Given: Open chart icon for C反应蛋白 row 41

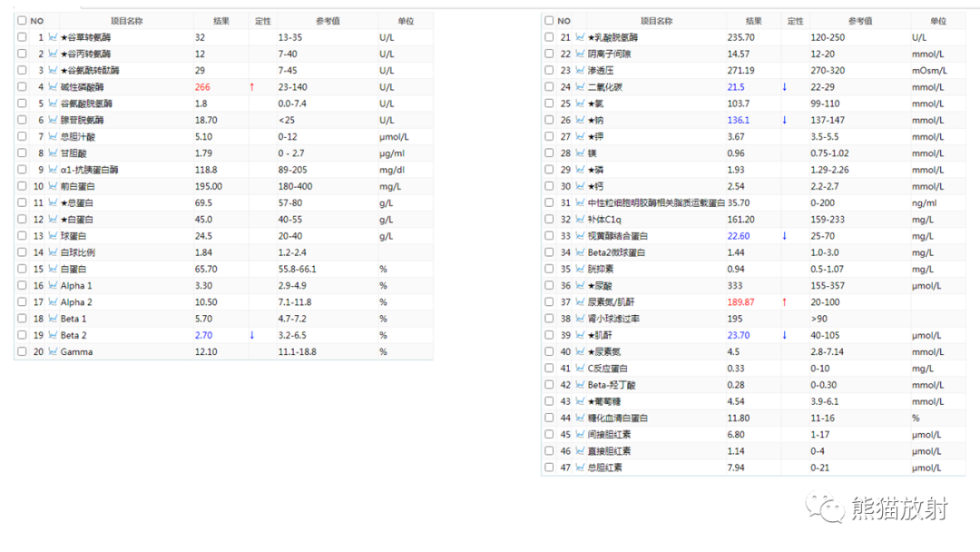Looking at the screenshot, I should [580, 369].
